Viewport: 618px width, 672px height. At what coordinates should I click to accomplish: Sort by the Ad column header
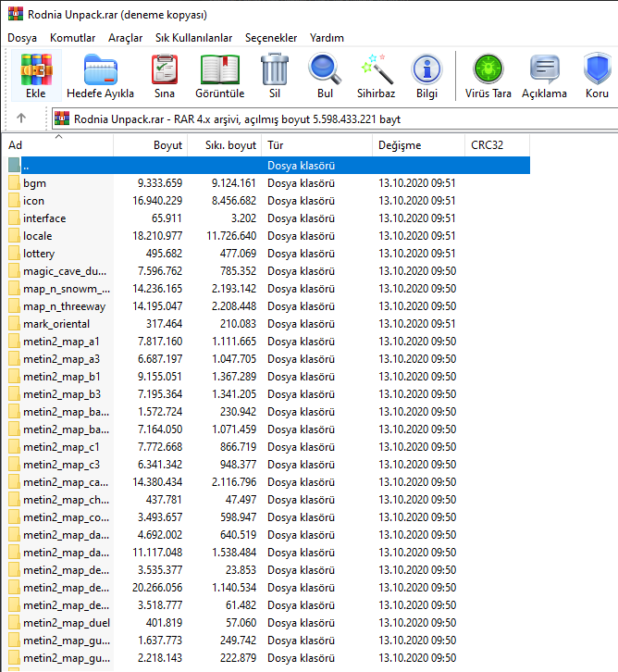click(57, 145)
